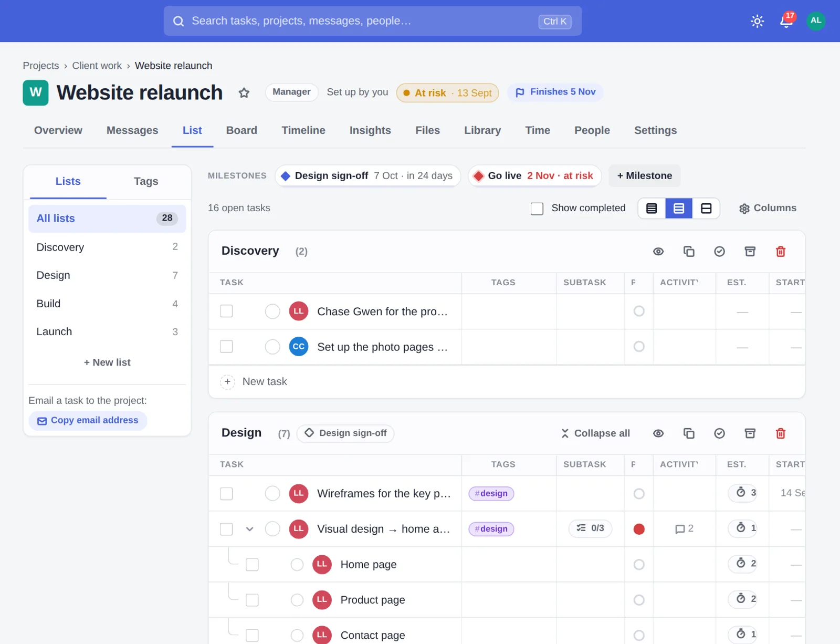This screenshot has height=644, width=840.
Task: Collapse the Visual design subtasks chevron
Action: click(249, 529)
